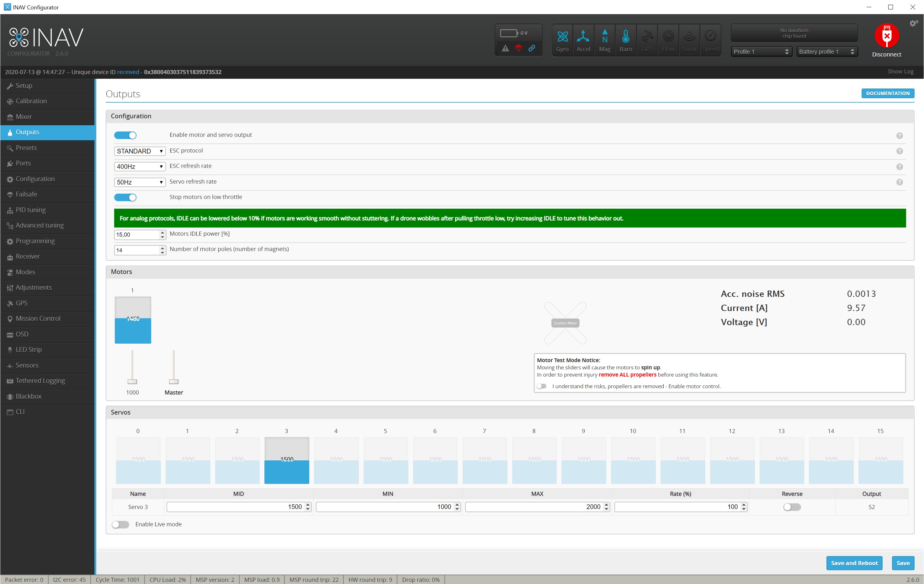Click the Motors IDLE power input field
Image resolution: width=924 pixels, height=584 pixels.
click(137, 235)
